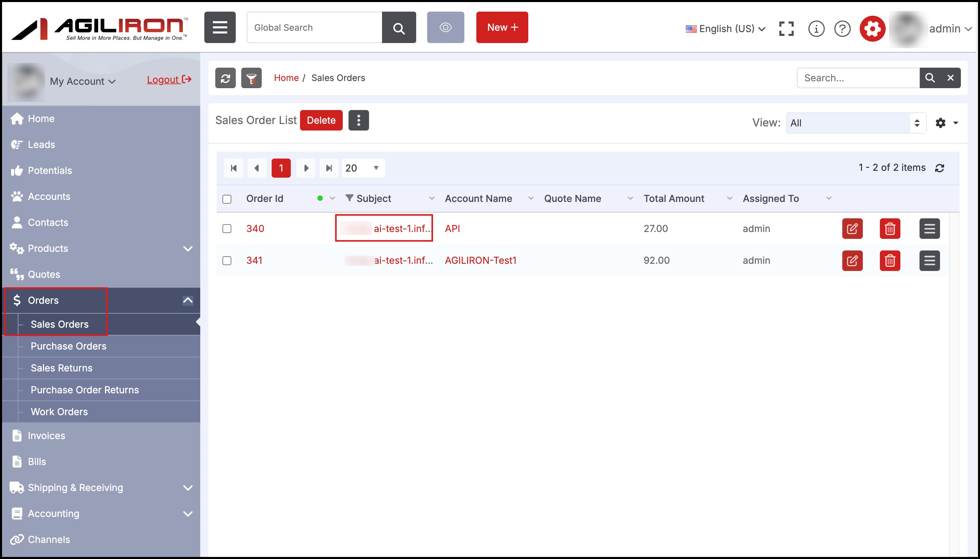Open the View dropdown showing All
This screenshot has height=559, width=980.
click(856, 123)
